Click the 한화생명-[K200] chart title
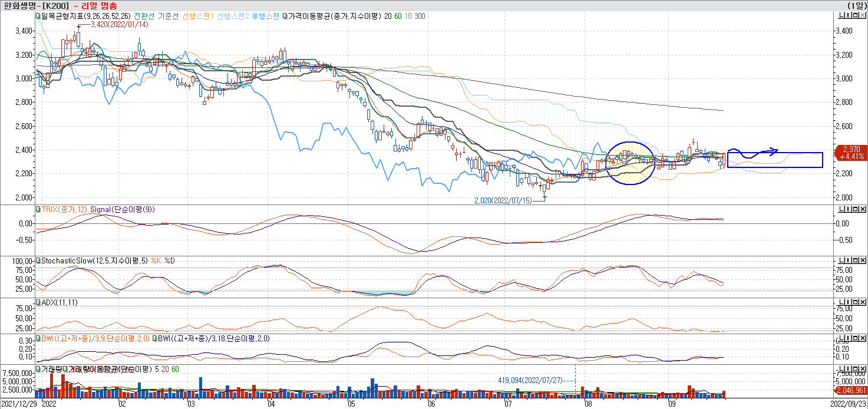 coord(36,5)
